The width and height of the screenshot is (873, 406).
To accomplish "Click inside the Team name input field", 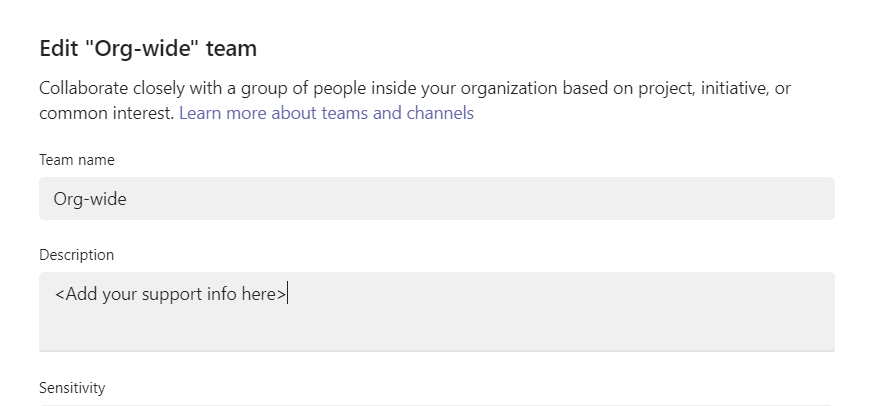I will click(x=436, y=199).
